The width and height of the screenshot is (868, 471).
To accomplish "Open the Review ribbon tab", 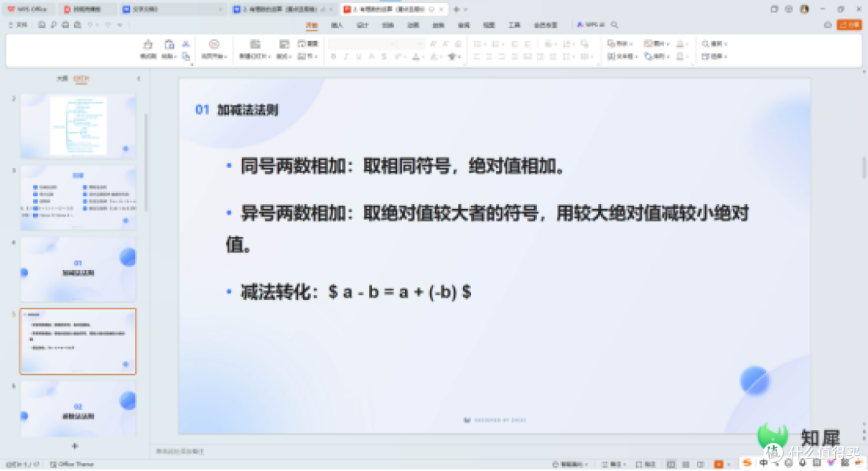I will tap(464, 26).
